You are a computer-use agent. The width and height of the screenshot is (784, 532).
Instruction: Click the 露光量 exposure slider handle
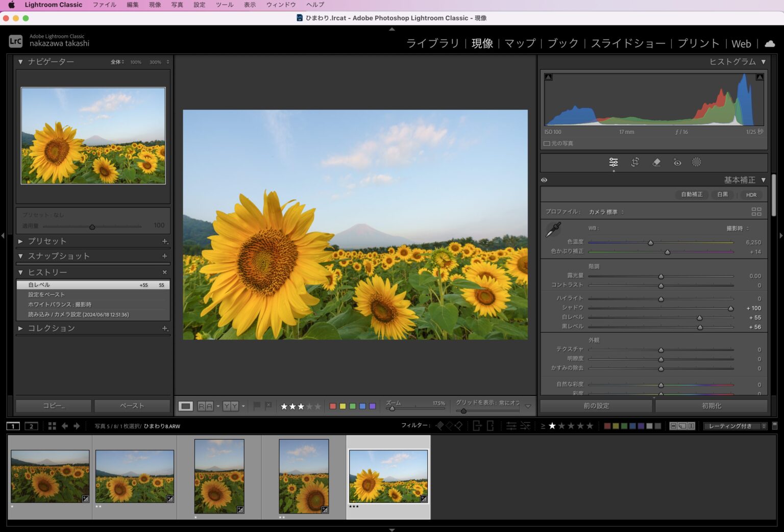coord(661,276)
